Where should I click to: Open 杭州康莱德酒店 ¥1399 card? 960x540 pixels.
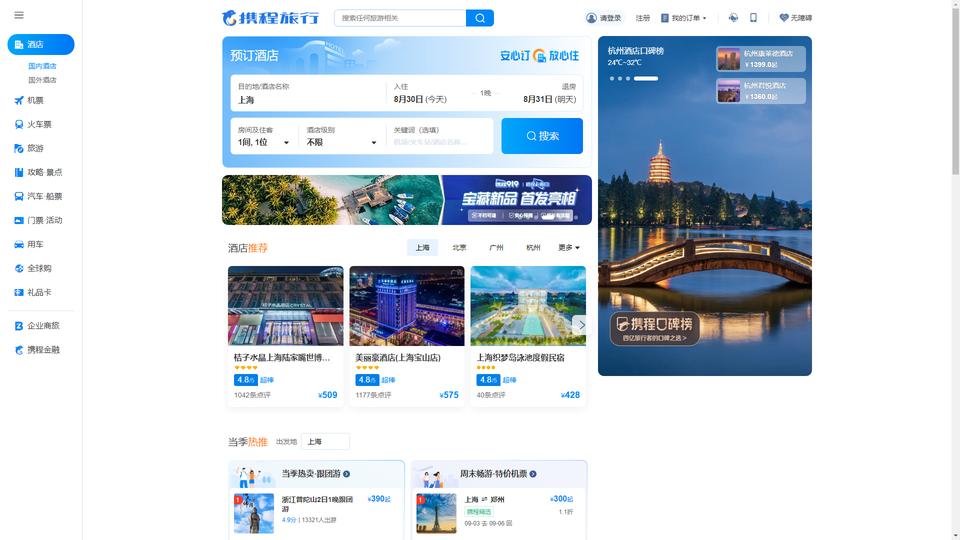point(761,59)
